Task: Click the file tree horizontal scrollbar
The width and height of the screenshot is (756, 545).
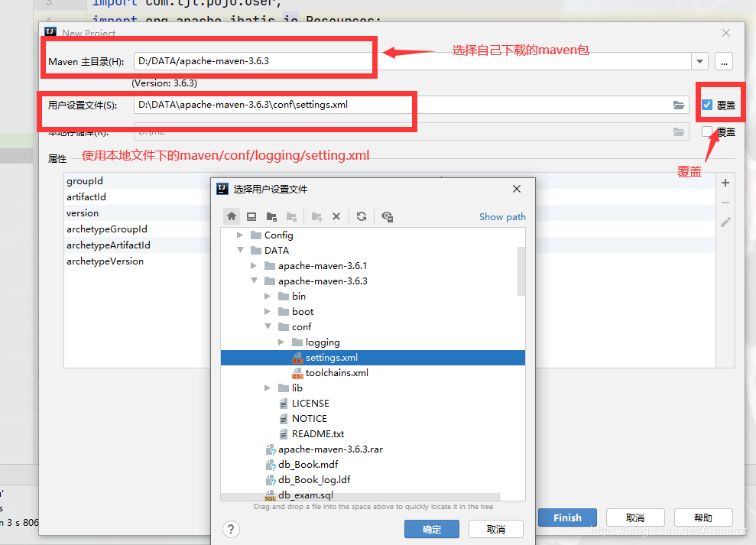Action: (360, 497)
